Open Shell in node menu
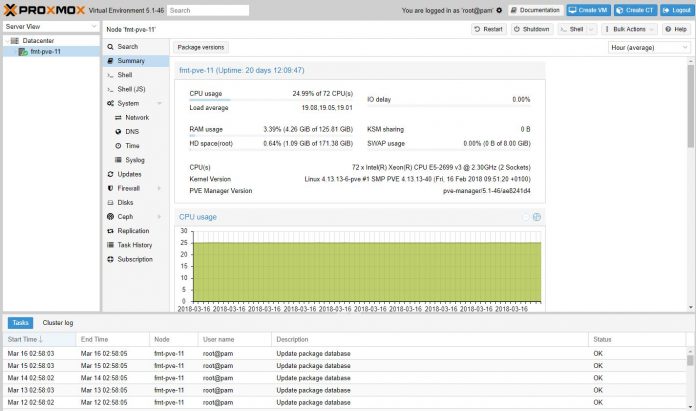 pos(135,75)
